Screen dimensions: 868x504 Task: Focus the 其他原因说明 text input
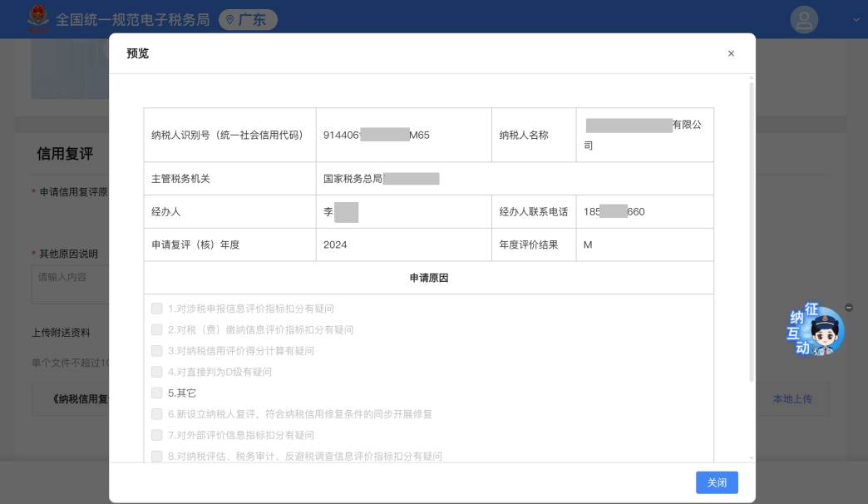click(x=71, y=284)
